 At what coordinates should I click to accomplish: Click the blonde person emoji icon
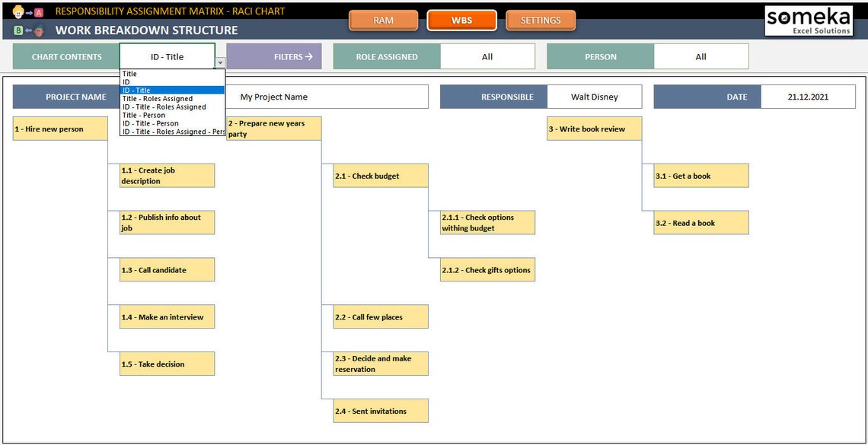pos(18,11)
